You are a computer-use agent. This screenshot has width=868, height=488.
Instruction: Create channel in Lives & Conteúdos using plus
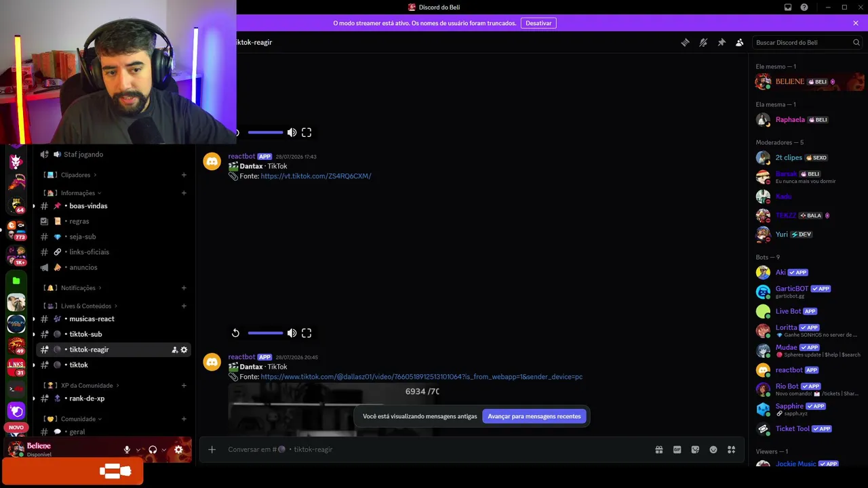[x=184, y=306]
